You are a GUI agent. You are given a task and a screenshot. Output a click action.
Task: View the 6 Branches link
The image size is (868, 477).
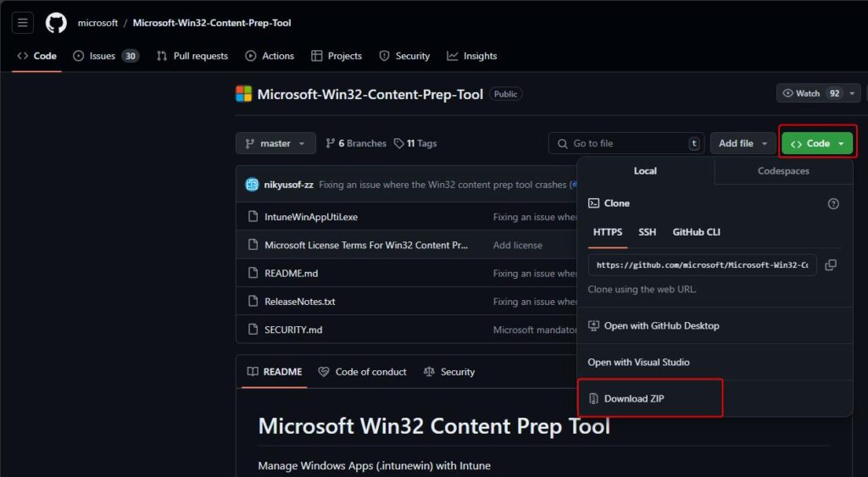pos(356,143)
